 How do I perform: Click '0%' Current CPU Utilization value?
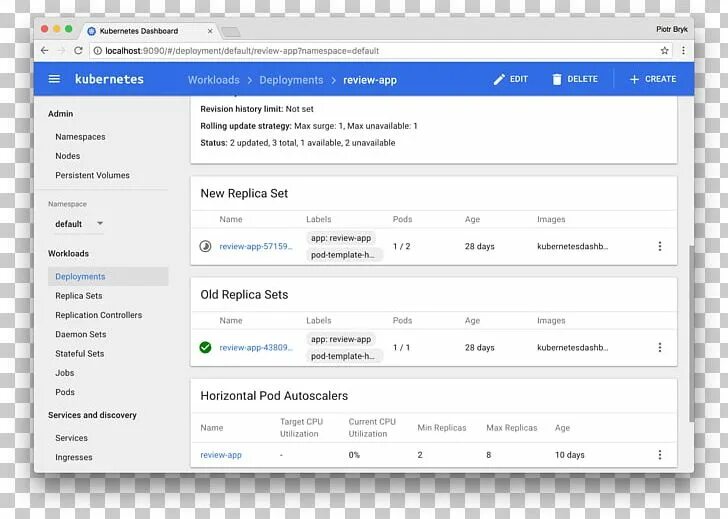[354, 455]
